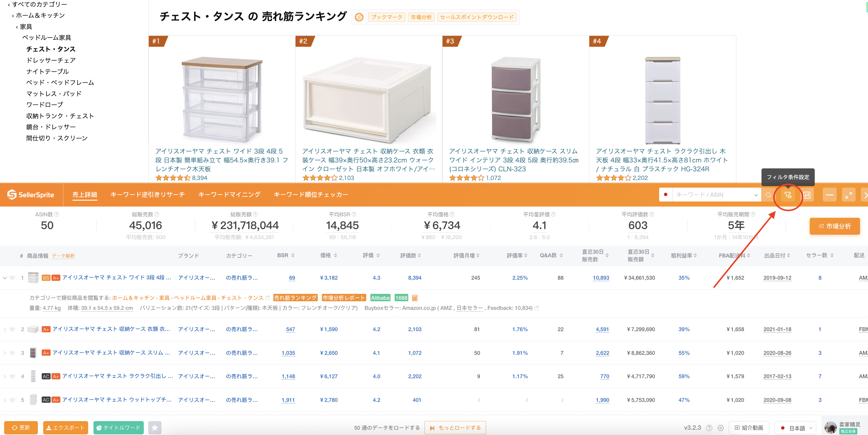Select ドレッサーチェア in category sidebar
This screenshot has height=435, width=868.
click(x=51, y=60)
